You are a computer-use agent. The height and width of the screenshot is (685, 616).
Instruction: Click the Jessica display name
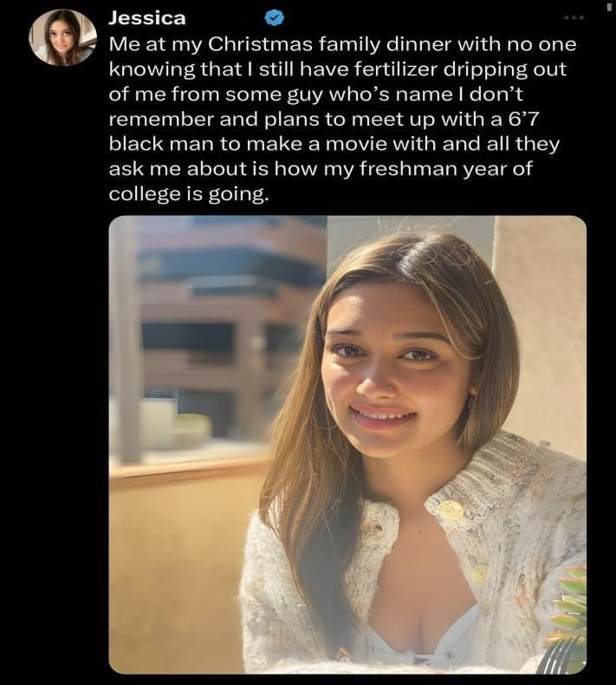coord(147,18)
